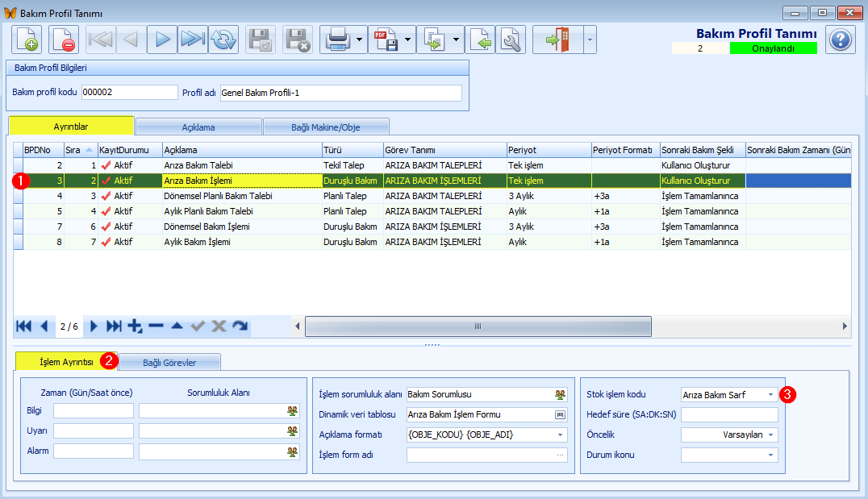Open the Alarm responsibility area lookup icon
Screen dimensions: 868x499
coord(292,451)
